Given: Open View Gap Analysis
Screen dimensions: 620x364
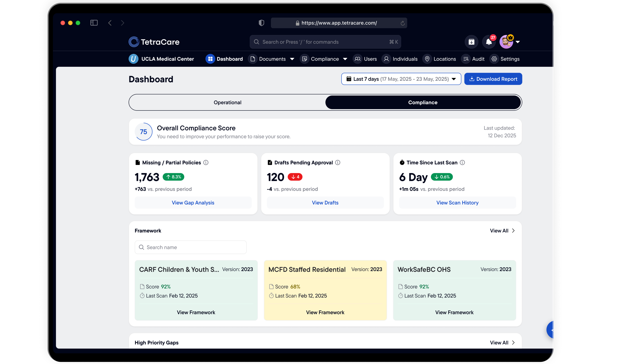Looking at the screenshot, I should point(193,203).
